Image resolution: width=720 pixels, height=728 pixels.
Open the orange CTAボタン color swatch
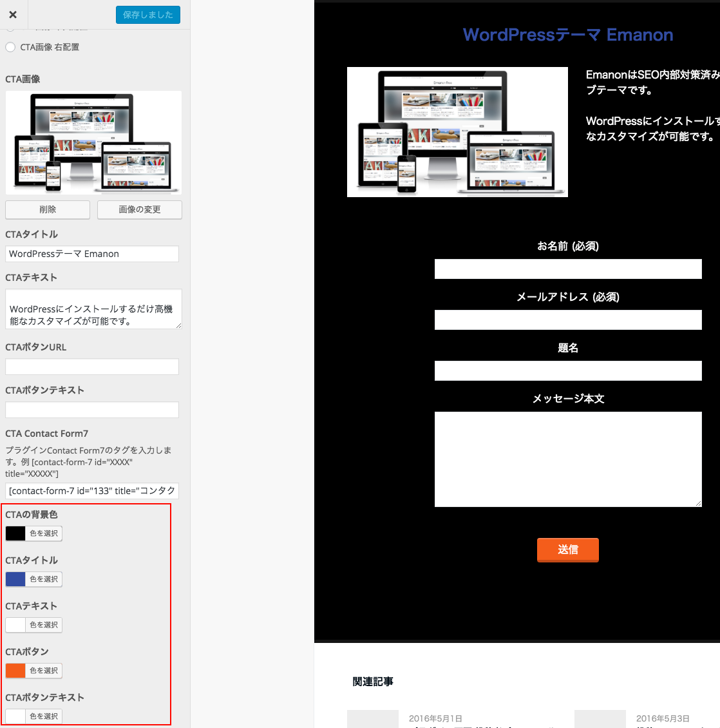[15, 671]
